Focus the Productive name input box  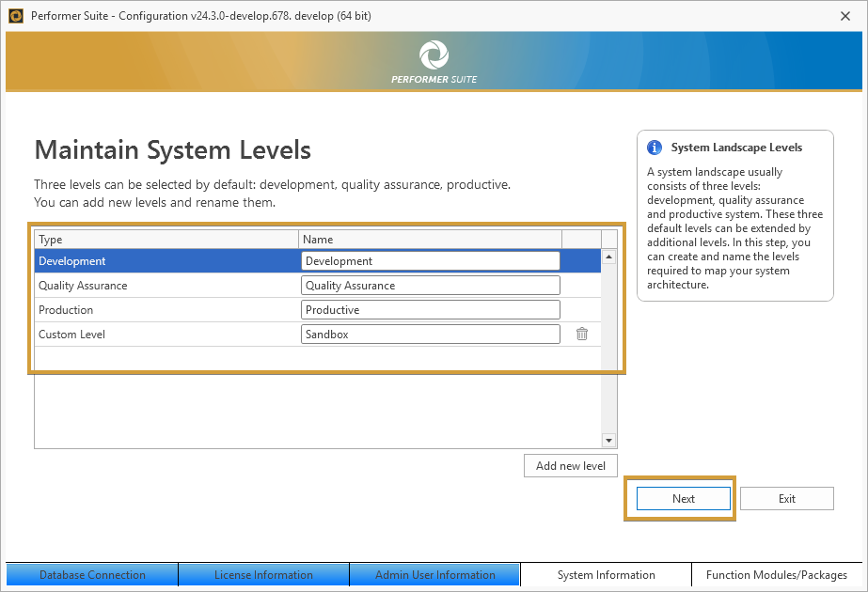tap(430, 310)
